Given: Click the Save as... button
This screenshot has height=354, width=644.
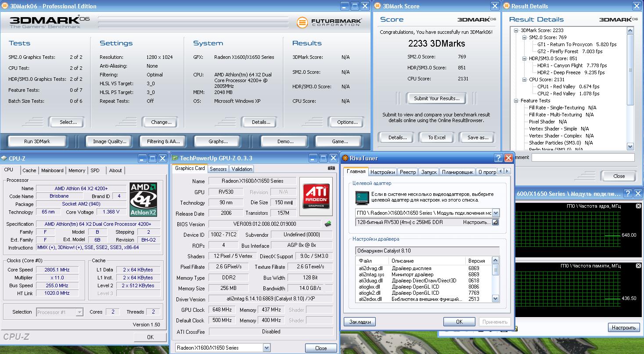Looking at the screenshot, I should pyautogui.click(x=478, y=137).
